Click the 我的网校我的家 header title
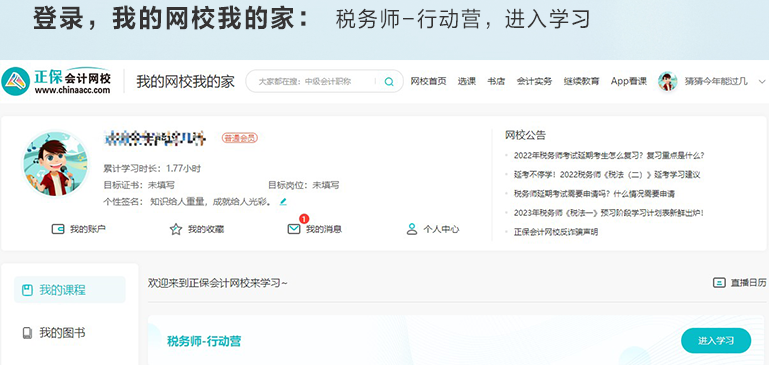Screen dimensions: 769x365 click(x=185, y=81)
